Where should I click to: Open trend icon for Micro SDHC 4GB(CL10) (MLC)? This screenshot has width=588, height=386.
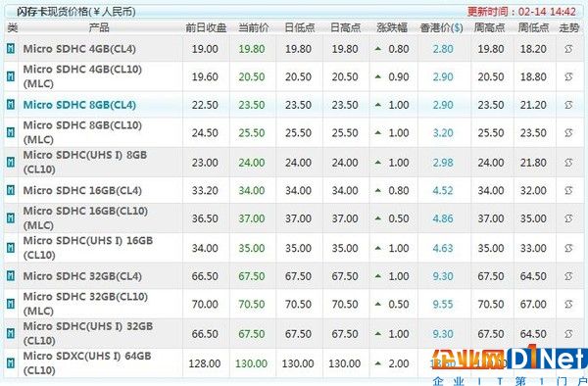coord(568,76)
